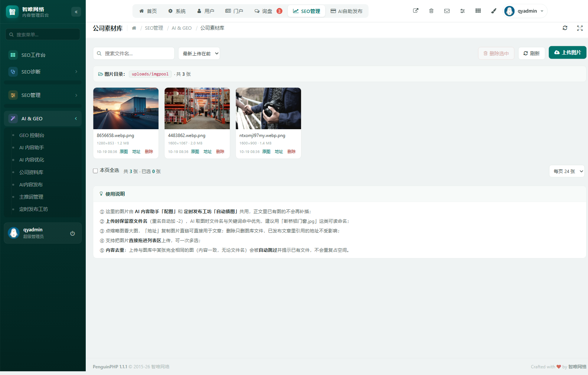Click the home icon in the breadcrumb
Screen dimensions: 588x375
tap(134, 28)
